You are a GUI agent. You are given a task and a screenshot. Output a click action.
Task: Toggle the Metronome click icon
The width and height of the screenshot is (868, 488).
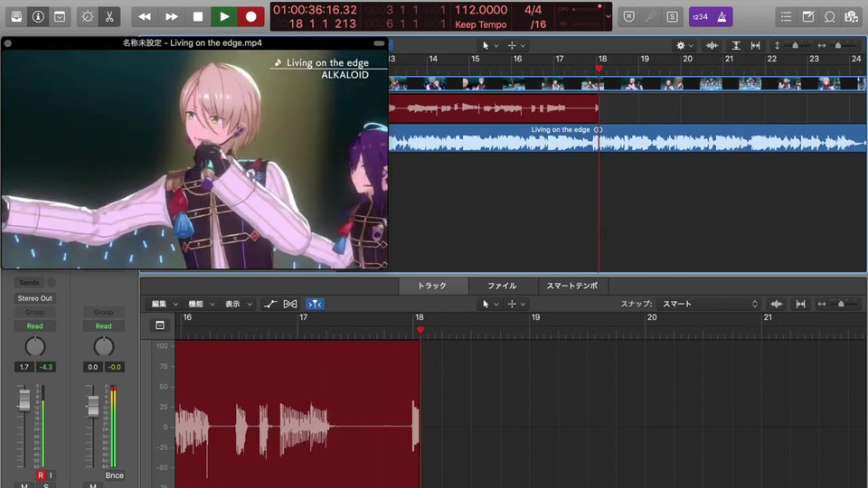[722, 16]
